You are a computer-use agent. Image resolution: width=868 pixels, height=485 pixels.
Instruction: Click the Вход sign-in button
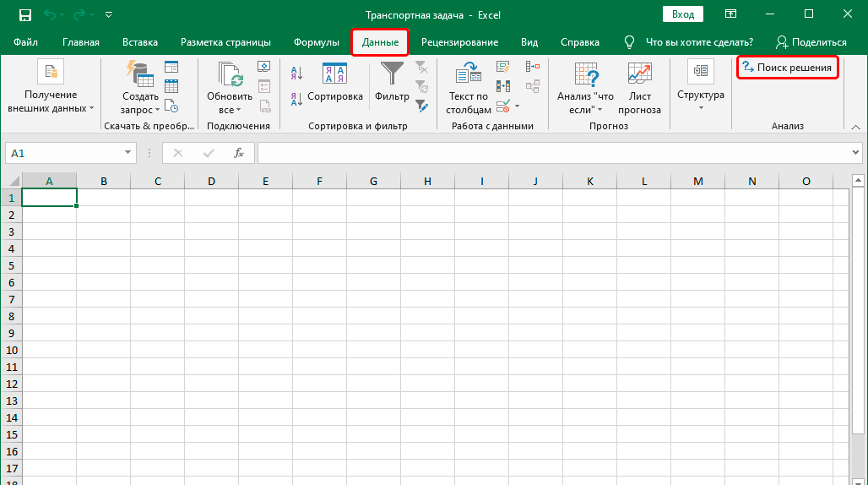tap(683, 14)
